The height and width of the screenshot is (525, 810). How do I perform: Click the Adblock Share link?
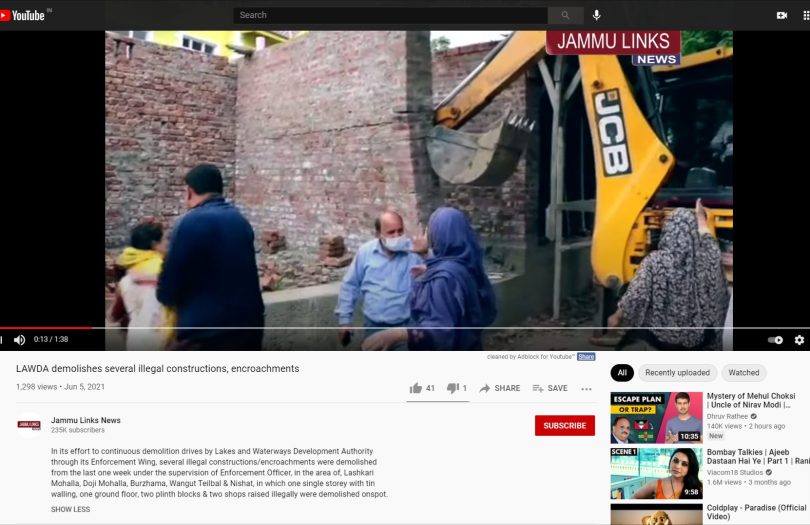click(x=586, y=357)
